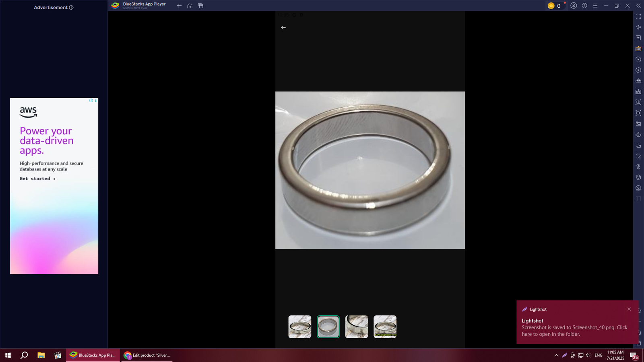Image resolution: width=644 pixels, height=362 pixels.
Task: Switch to the Chrome 'Edit product' taskbar window
Action: [x=147, y=355]
